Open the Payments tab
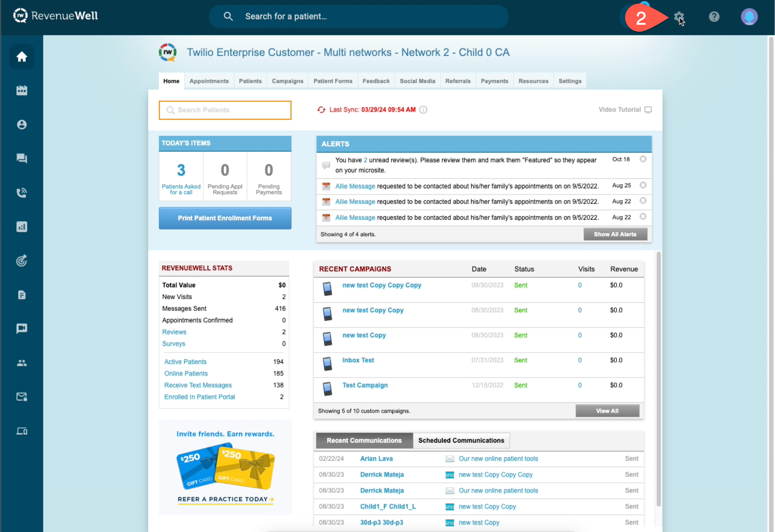This screenshot has width=775, height=532. [494, 81]
